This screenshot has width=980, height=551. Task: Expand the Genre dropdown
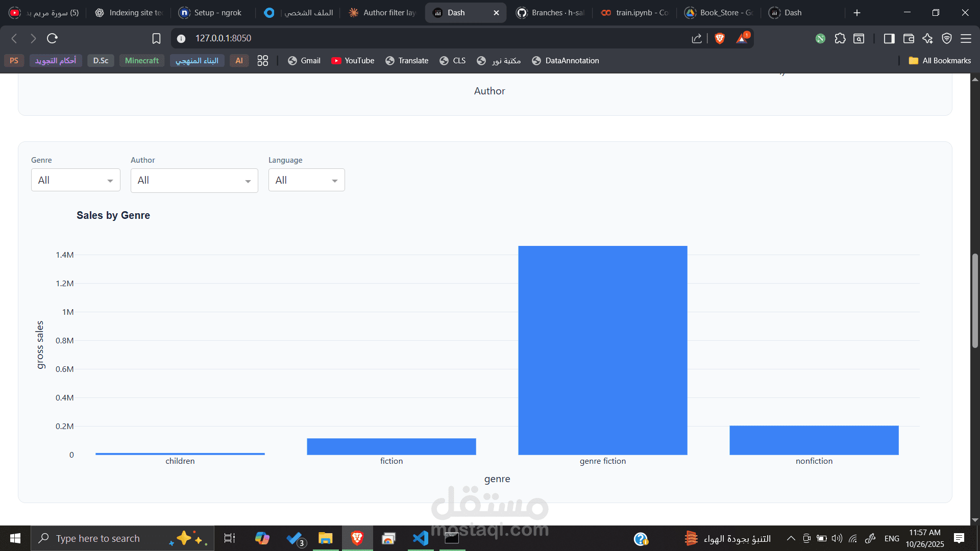coord(76,180)
